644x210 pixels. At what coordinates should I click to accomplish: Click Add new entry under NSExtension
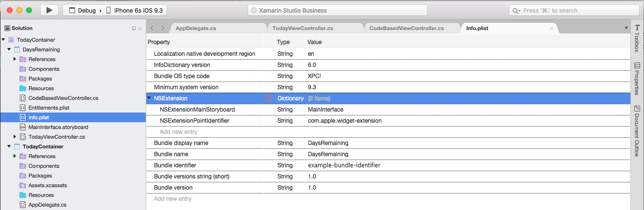(179, 132)
